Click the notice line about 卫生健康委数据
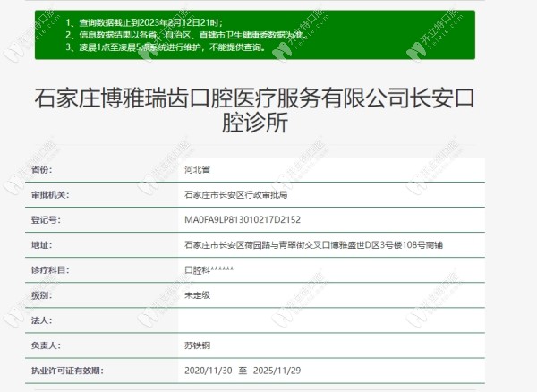Viewport: 537px width, 392px height. coord(185,35)
